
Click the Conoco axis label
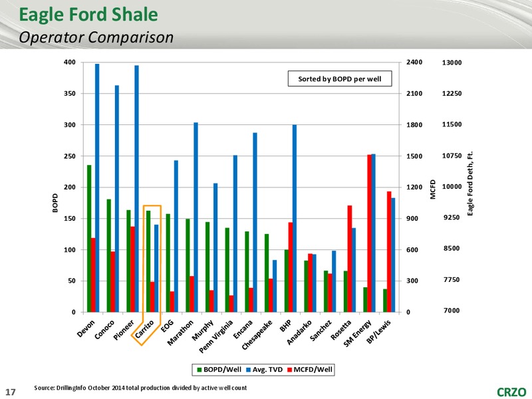point(104,329)
